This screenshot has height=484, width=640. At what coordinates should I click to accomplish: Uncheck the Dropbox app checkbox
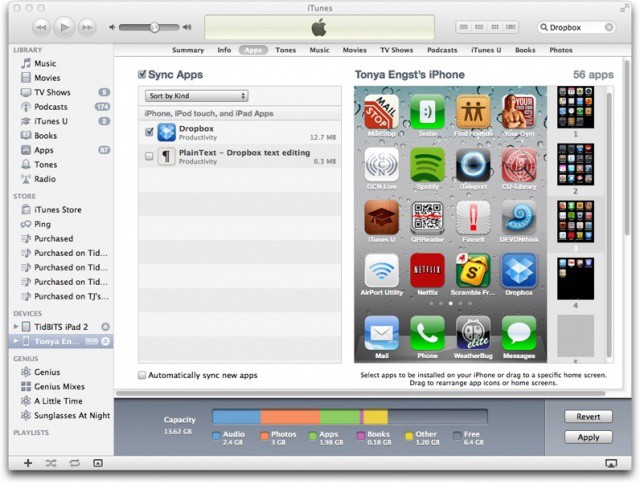click(149, 132)
